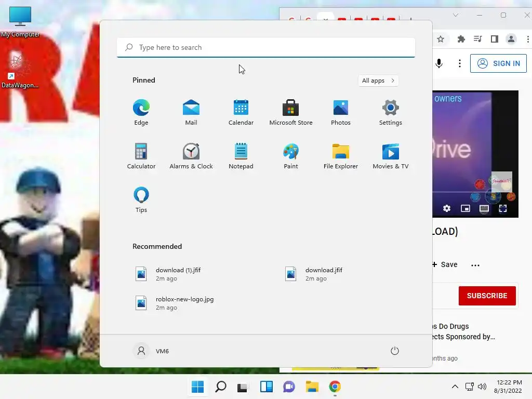Click the red SUBSCRIBE button

point(487,296)
